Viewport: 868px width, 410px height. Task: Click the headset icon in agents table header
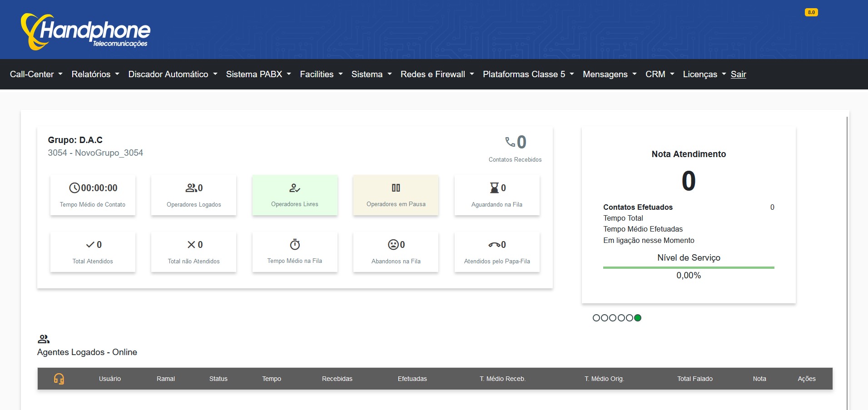59,379
